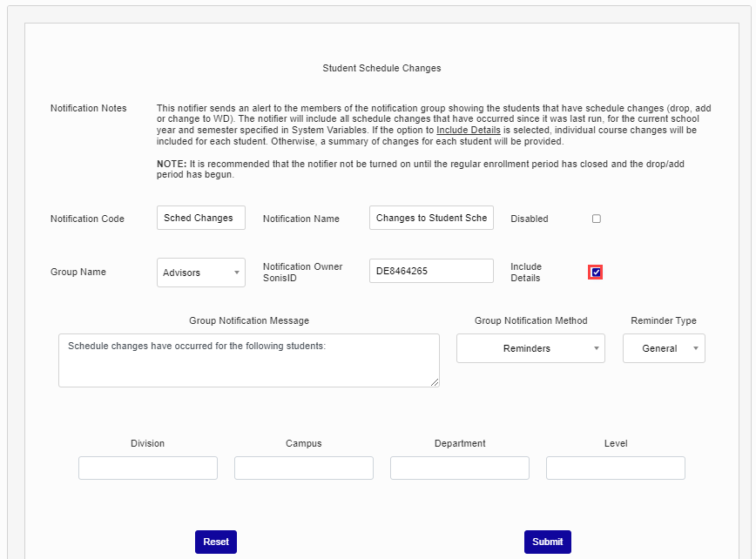Select the Division input field
The image size is (756, 559).
[x=147, y=468]
